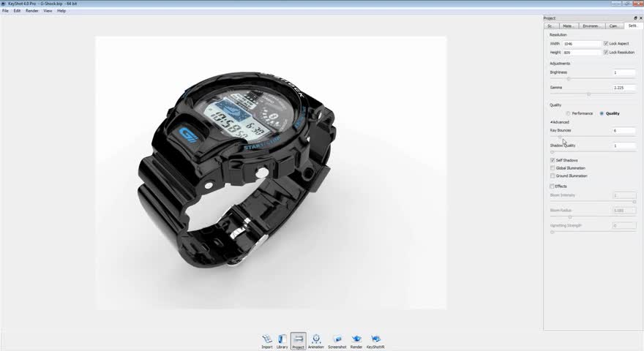Click the Vignetting Strength value field
The image size is (644, 351).
tap(624, 226)
